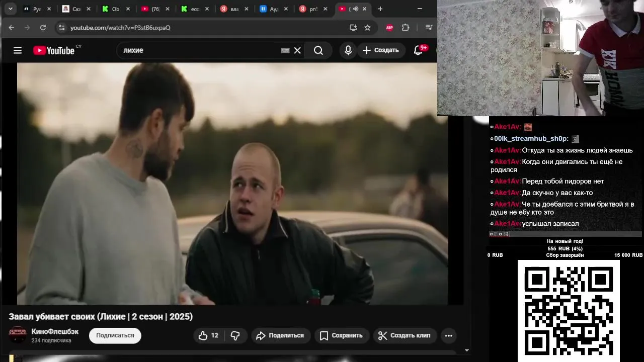Click the video player frame

coord(232,184)
